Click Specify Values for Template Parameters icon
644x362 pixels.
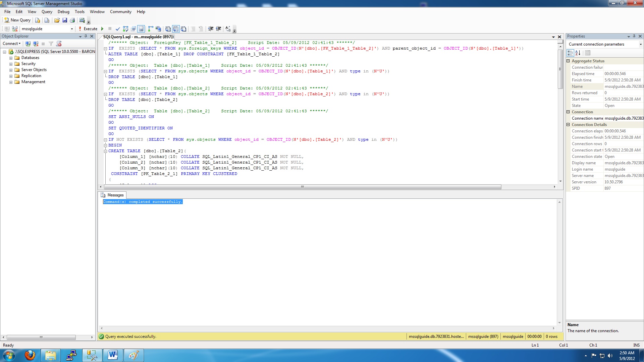[x=228, y=29]
